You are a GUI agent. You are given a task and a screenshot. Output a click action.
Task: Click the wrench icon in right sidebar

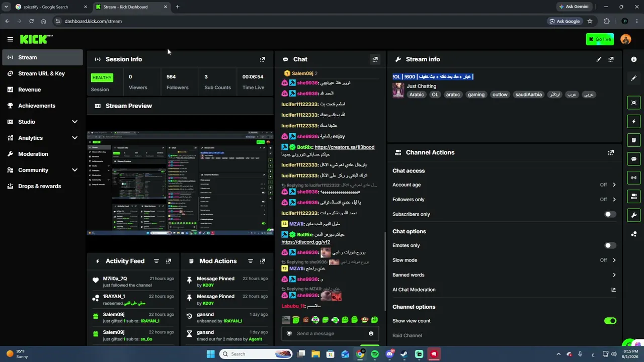tap(634, 215)
